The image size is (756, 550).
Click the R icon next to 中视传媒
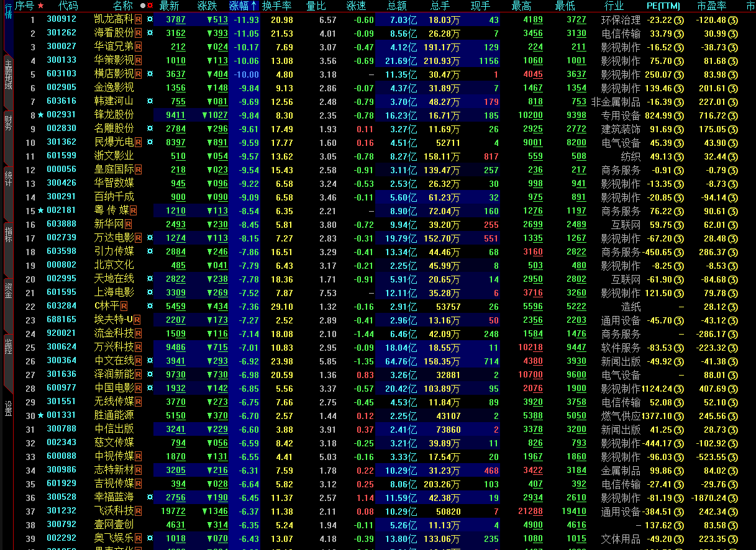(x=138, y=457)
